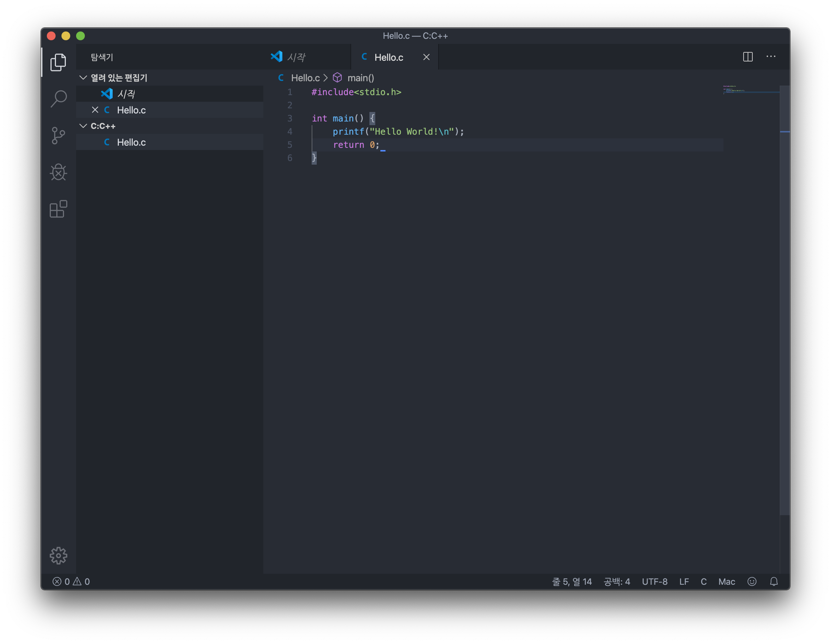
Task: Click the Split Editor icon
Action: pyautogui.click(x=748, y=57)
